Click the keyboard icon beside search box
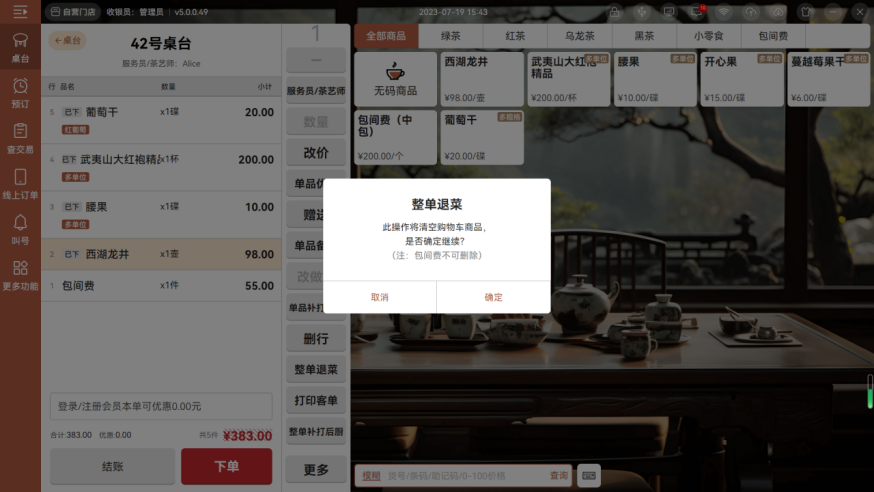The height and width of the screenshot is (492, 874). point(589,475)
